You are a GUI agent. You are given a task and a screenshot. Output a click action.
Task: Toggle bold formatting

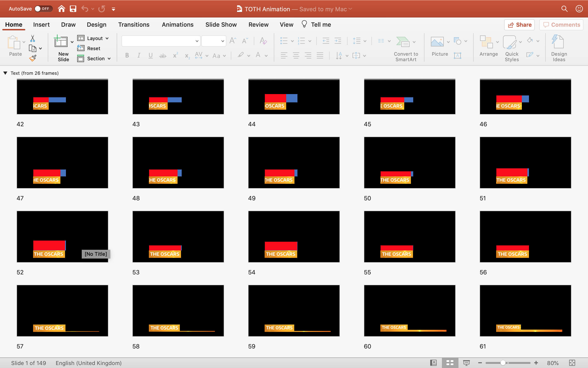[x=127, y=56]
